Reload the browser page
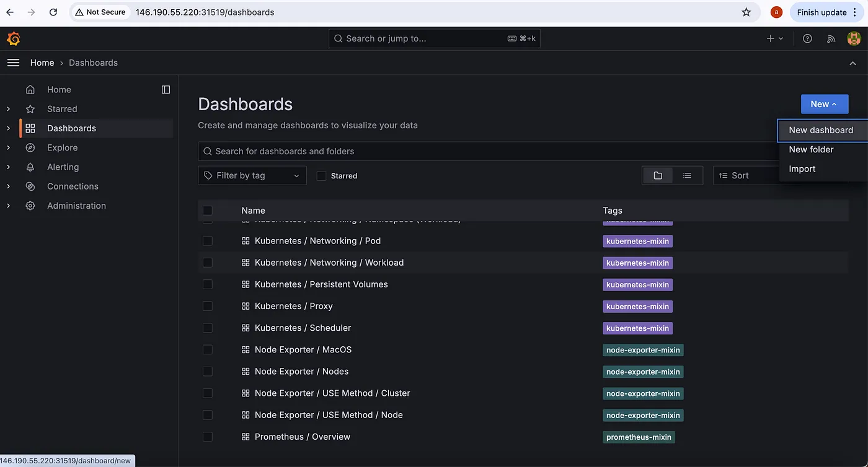Image resolution: width=868 pixels, height=467 pixels. click(53, 12)
